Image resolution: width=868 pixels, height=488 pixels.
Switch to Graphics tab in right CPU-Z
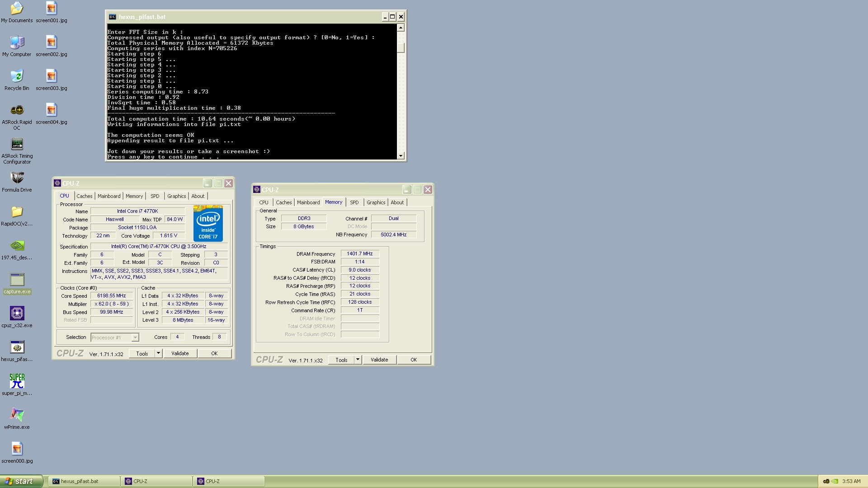point(376,202)
